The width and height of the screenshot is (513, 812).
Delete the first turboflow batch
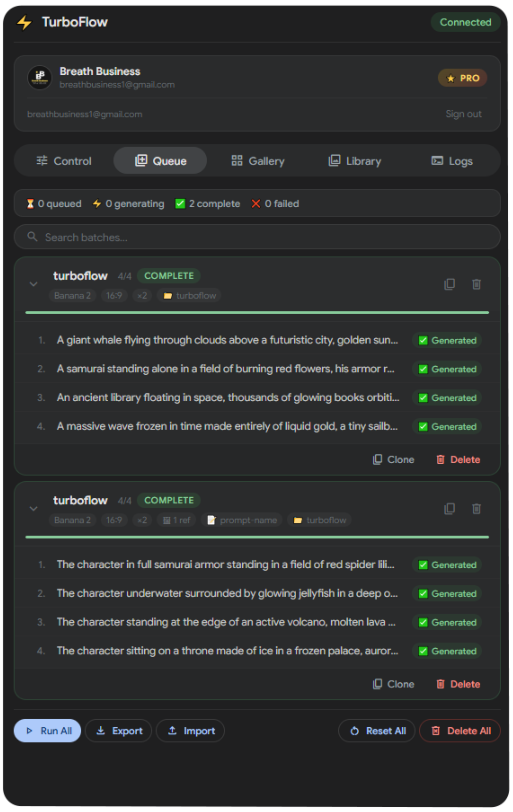point(458,460)
